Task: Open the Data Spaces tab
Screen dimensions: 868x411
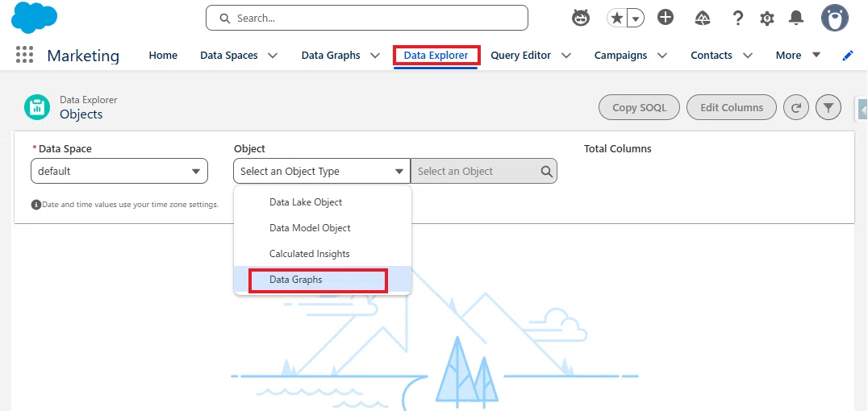Action: tap(228, 56)
